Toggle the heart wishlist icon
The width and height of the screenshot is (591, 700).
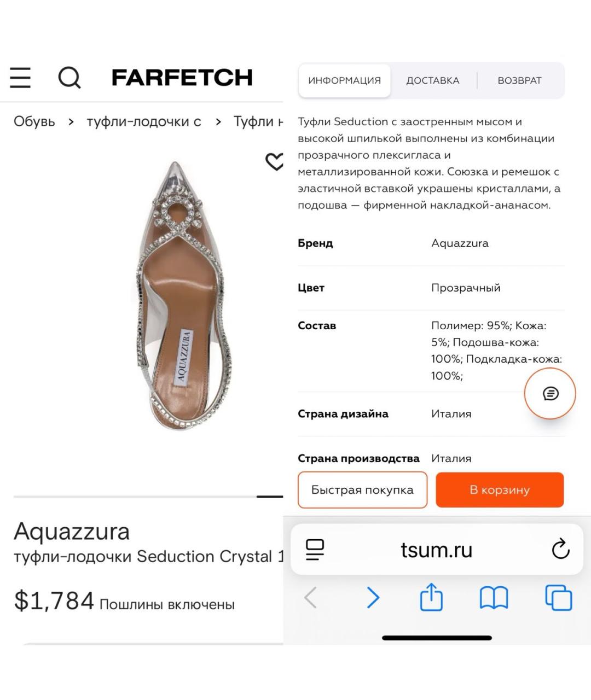(x=274, y=163)
